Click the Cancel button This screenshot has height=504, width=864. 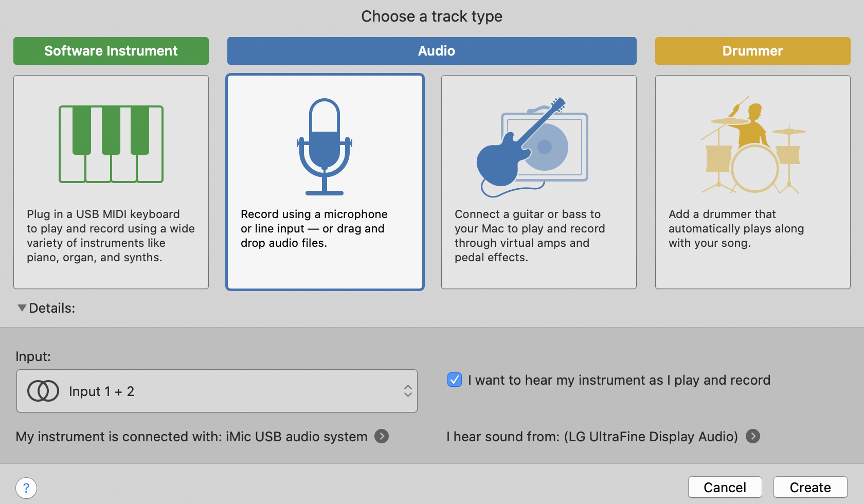coord(725,487)
